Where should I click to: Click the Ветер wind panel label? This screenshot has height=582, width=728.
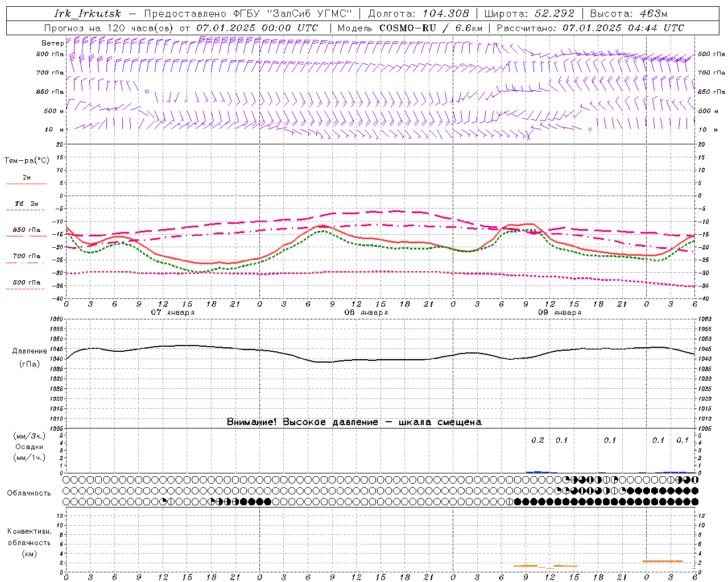(52, 43)
